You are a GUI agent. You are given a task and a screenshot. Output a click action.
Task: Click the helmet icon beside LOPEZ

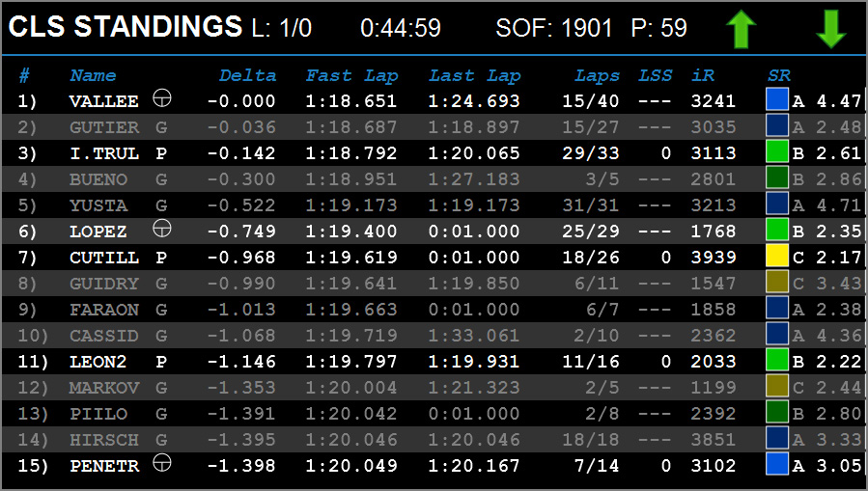(161, 228)
